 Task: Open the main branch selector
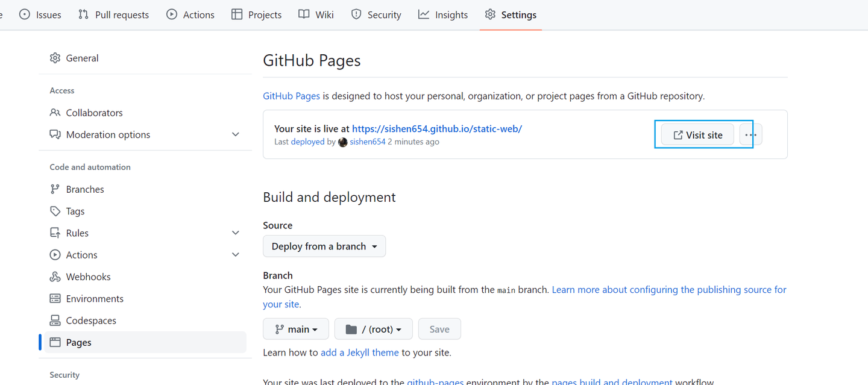[x=295, y=328]
